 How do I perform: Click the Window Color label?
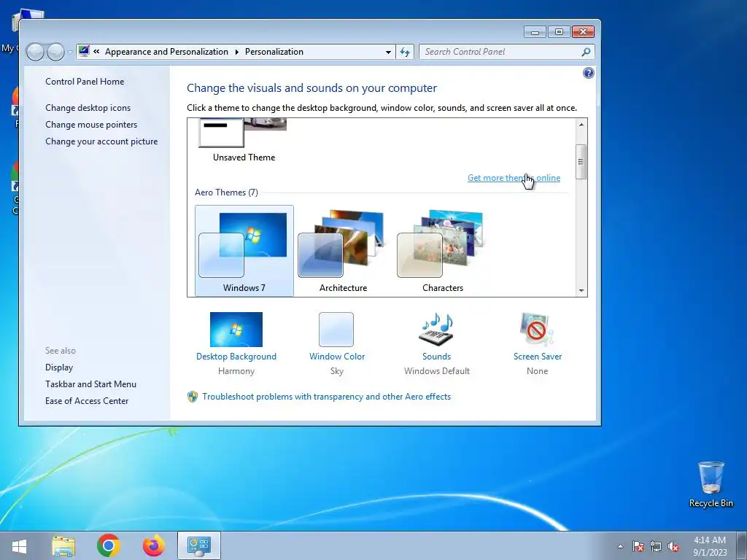click(x=337, y=356)
